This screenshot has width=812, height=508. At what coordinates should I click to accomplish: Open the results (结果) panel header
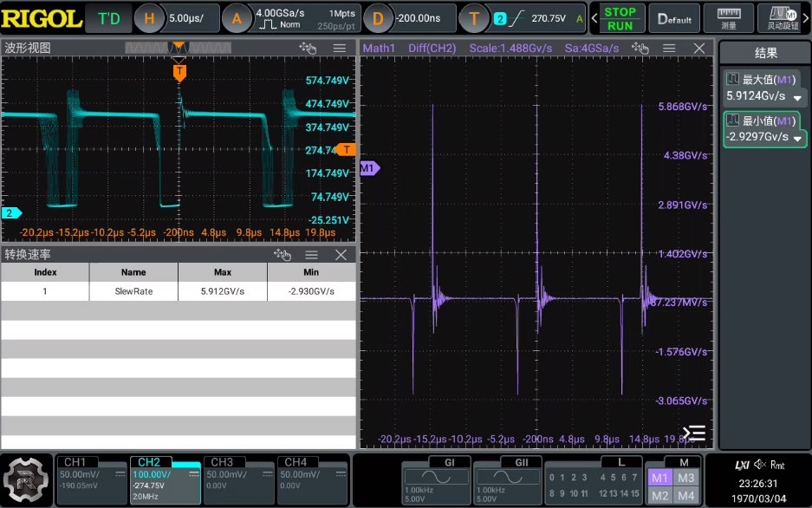[765, 53]
